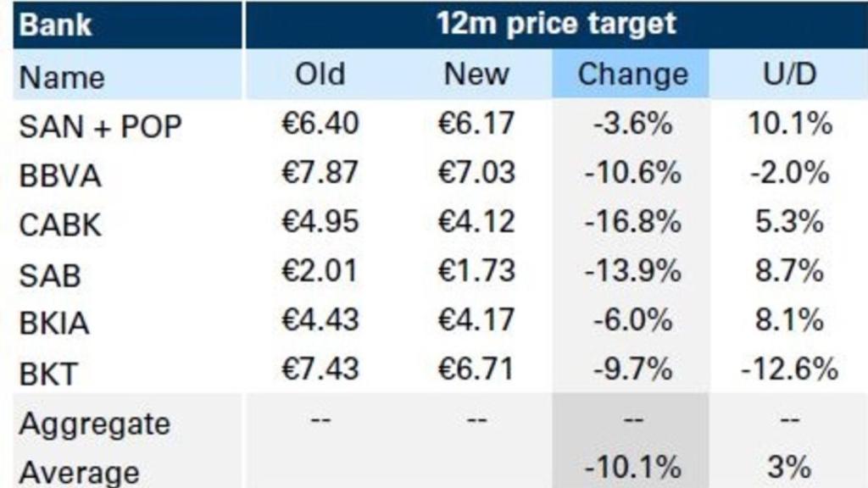Click the -12.6% U/D value
868x488 pixels.
788,369
